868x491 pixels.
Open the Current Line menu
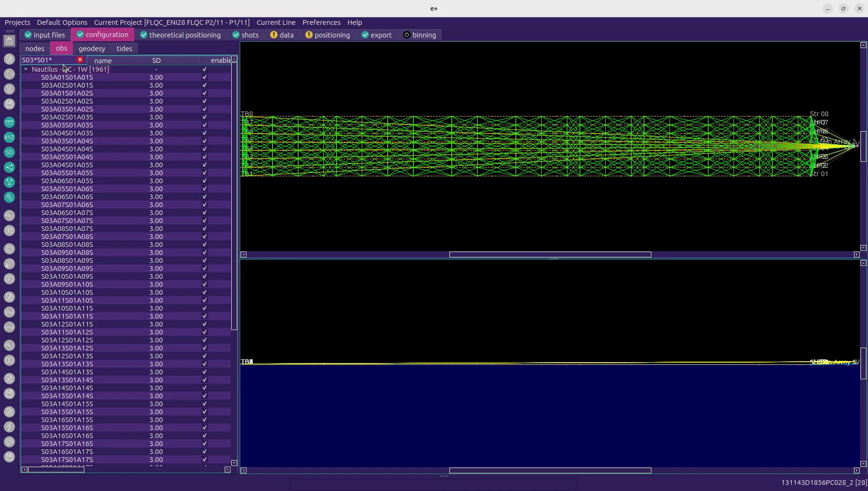[x=276, y=22]
